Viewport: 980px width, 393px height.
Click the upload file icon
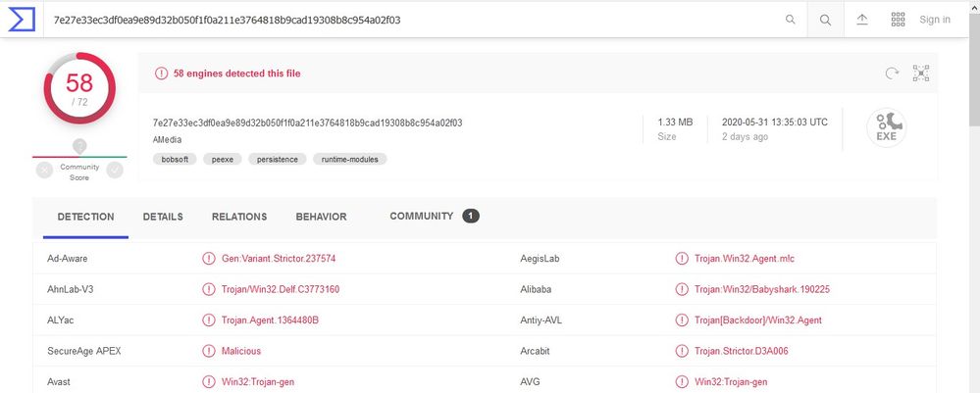pyautogui.click(x=862, y=20)
